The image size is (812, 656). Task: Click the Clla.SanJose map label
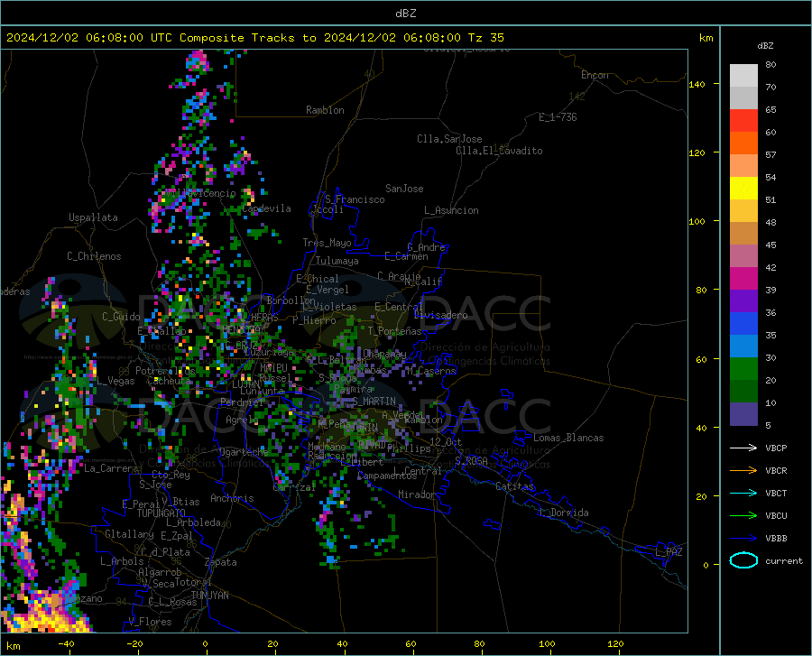(449, 139)
